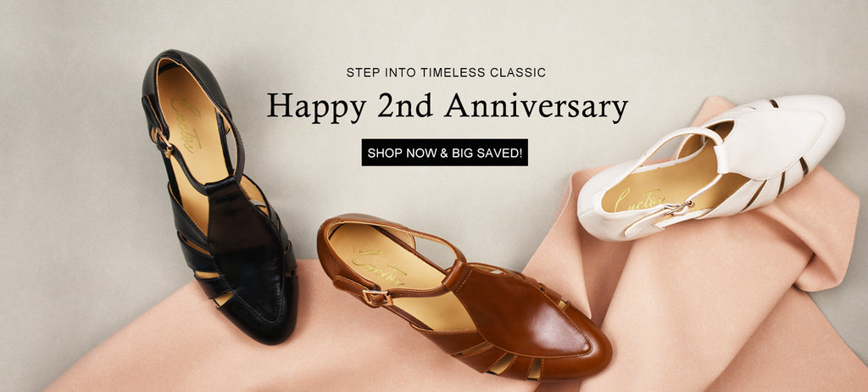Click the Happy 2nd Anniversary headline
The width and height of the screenshot is (868, 392).
coord(448,106)
